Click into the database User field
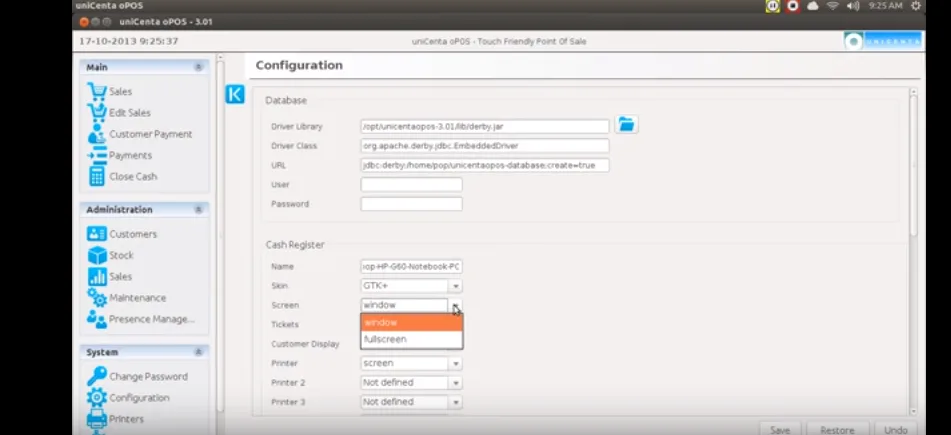The height and width of the screenshot is (435, 951). [412, 184]
